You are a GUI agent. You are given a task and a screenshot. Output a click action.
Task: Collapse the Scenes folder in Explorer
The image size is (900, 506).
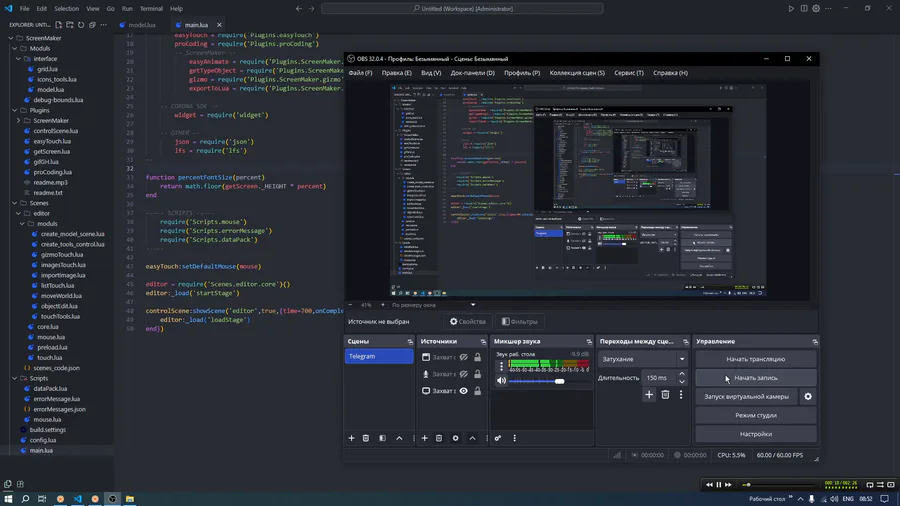click(x=15, y=203)
